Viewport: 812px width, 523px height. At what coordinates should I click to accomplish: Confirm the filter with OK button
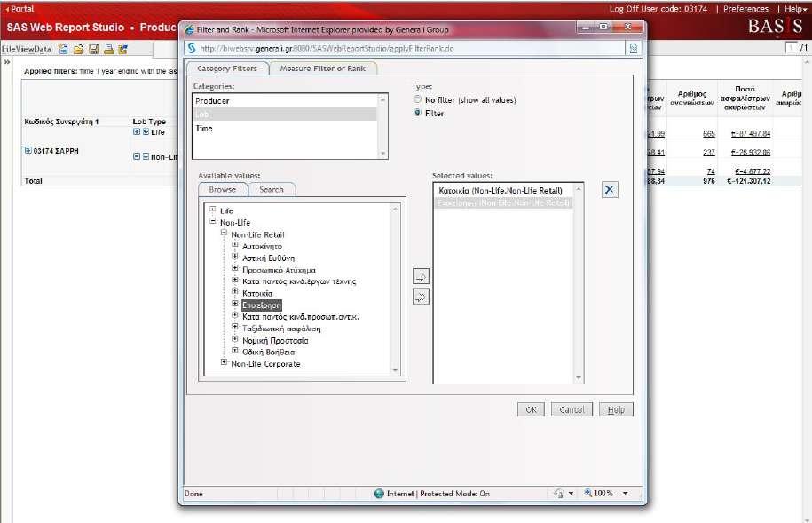pos(531,409)
